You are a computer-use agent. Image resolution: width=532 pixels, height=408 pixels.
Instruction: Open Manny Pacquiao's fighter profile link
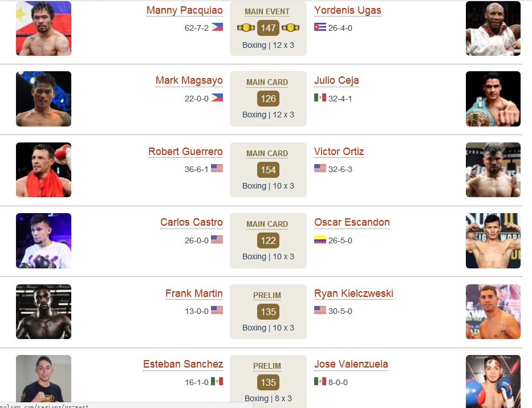(x=185, y=10)
